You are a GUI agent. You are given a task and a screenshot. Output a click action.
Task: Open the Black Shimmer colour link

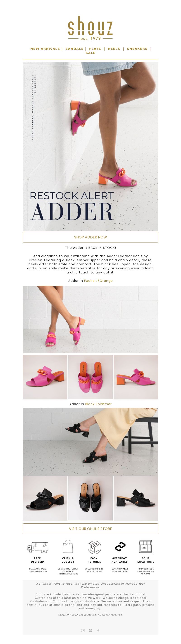(x=98, y=404)
